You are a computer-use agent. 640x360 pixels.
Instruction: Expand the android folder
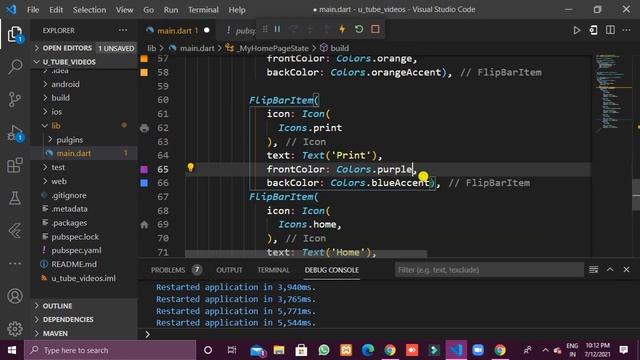65,84
